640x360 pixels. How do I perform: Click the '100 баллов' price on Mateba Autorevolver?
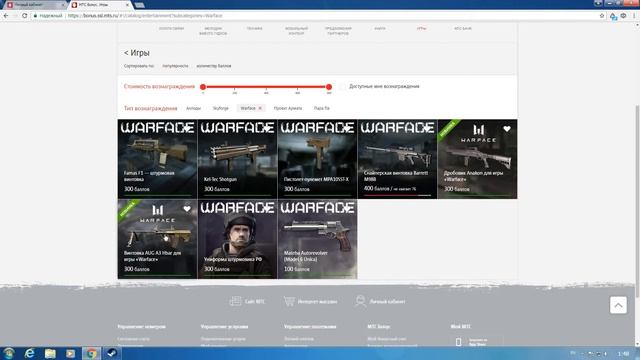[297, 269]
